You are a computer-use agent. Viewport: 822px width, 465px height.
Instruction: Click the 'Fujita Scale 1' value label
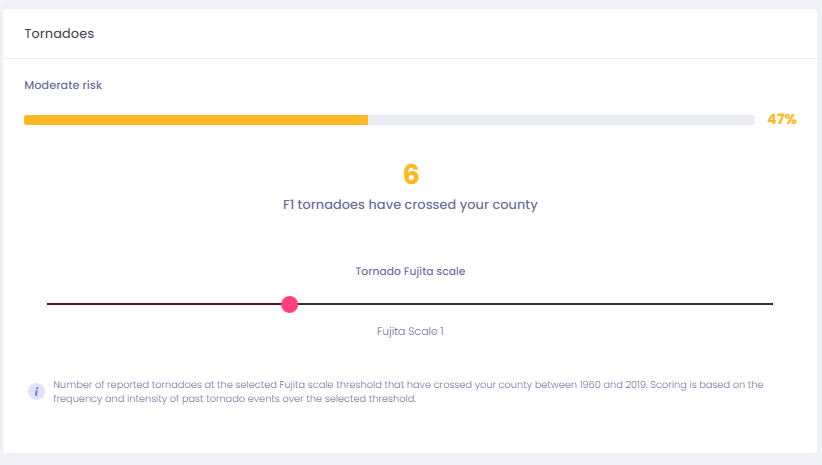[x=410, y=331]
